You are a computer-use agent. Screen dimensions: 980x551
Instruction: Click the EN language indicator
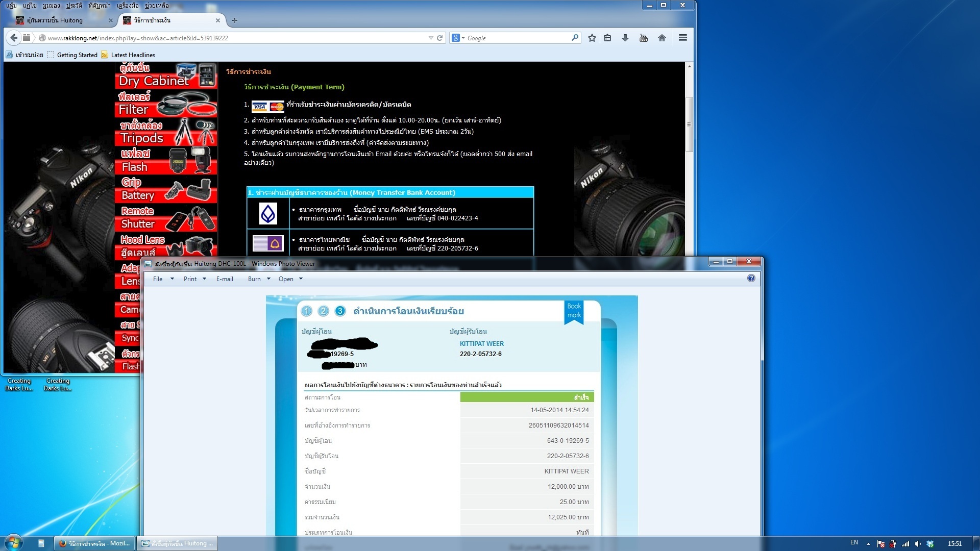tap(854, 543)
